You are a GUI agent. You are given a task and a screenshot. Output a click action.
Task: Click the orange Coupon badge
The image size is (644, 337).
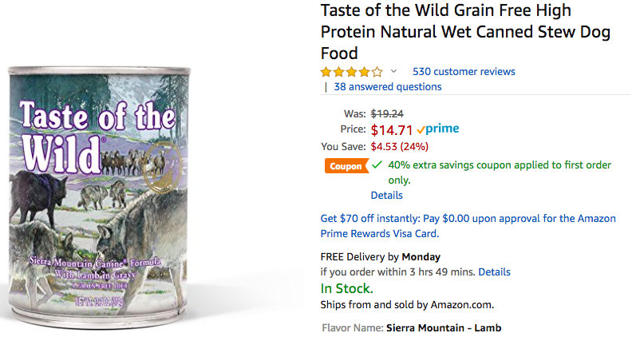click(x=346, y=166)
